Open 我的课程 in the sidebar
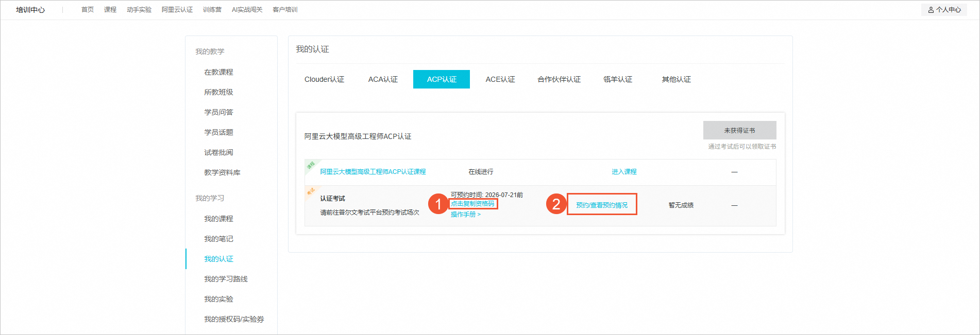980x335 pixels. 218,219
